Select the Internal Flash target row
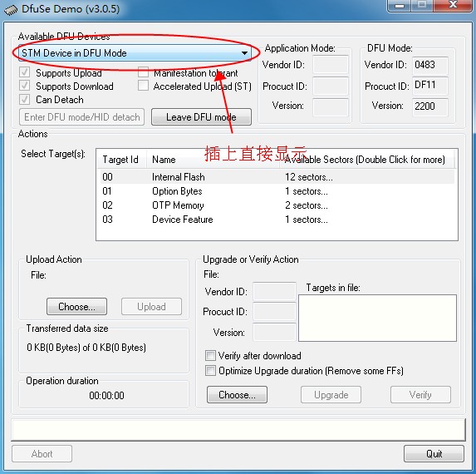 (277, 177)
